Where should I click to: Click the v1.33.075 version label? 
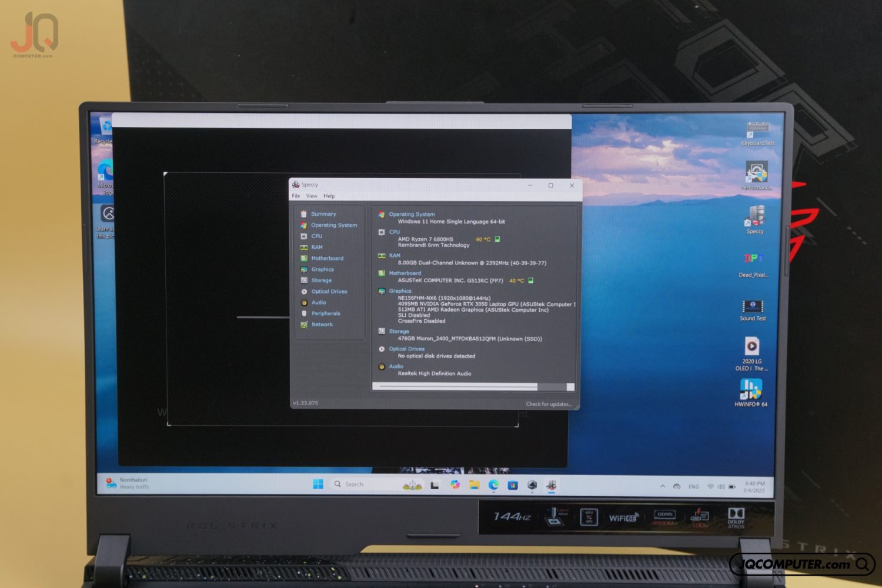(x=305, y=403)
